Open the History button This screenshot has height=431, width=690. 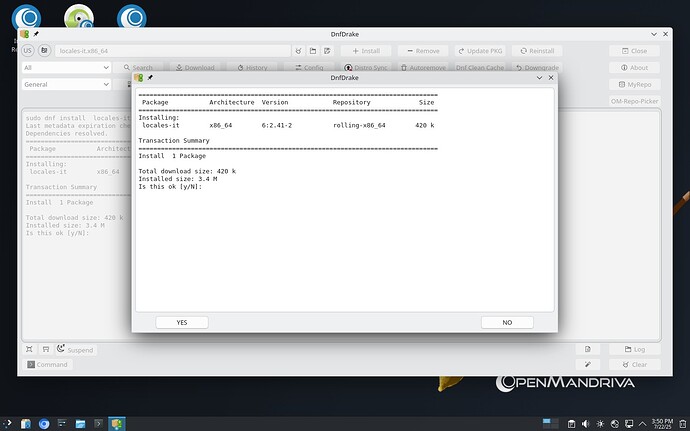coord(252,67)
